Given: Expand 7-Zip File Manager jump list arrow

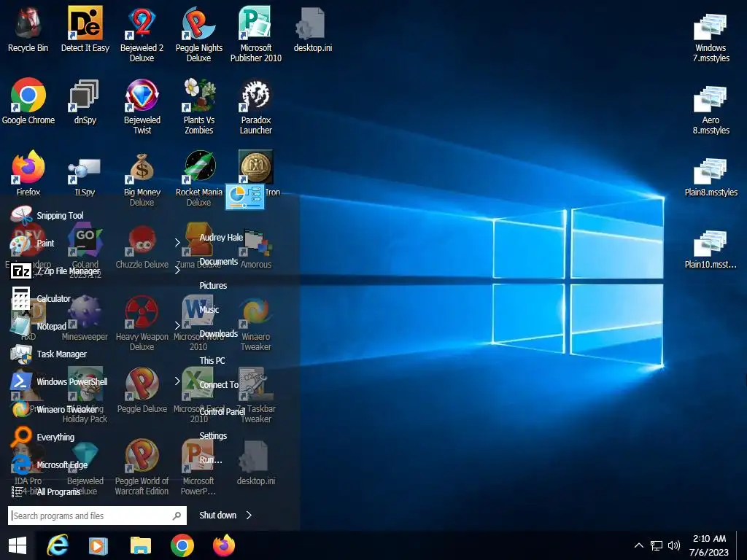Looking at the screenshot, I should [x=177, y=271].
